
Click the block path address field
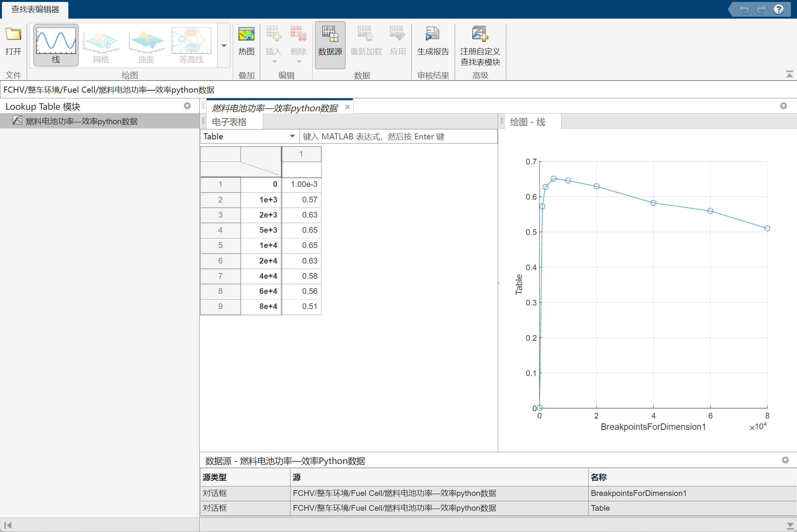coord(398,90)
